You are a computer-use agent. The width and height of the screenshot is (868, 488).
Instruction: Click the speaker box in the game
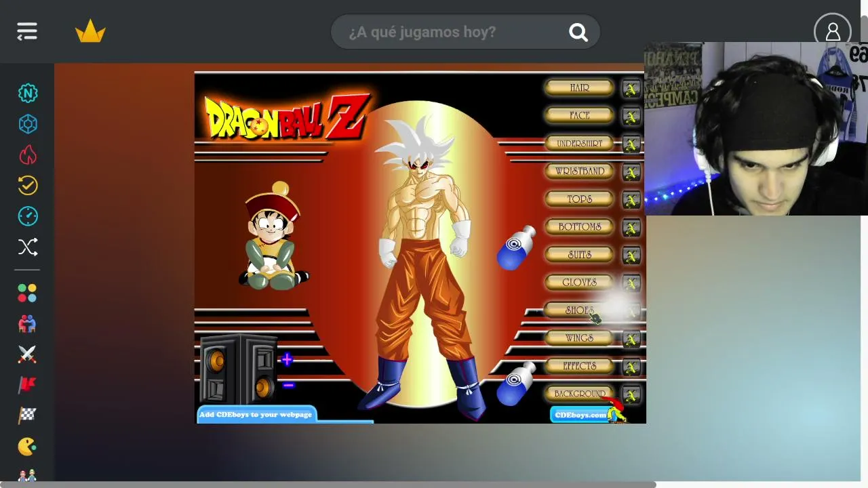(237, 369)
